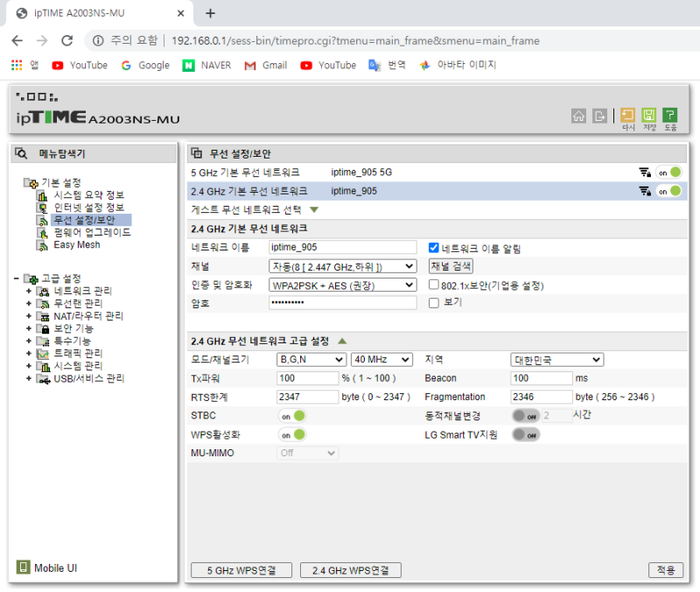Open help via the 도움 question-mark icon
This screenshot has height=592, width=700.
click(671, 115)
